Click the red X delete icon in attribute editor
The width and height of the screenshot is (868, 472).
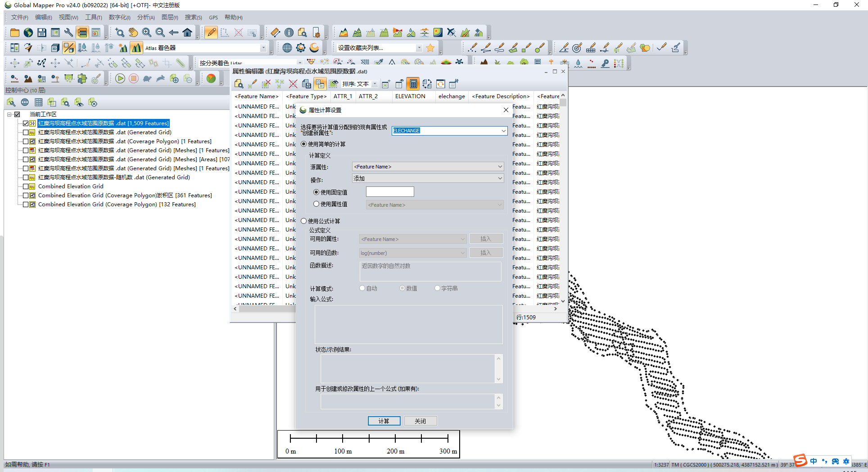(293, 84)
